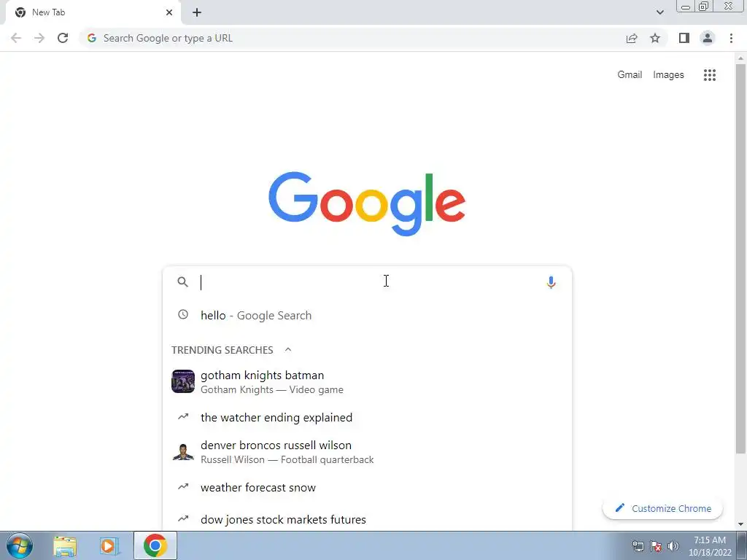The height and width of the screenshot is (560, 747).
Task: Open Action Center flag tray icon
Action: (656, 546)
